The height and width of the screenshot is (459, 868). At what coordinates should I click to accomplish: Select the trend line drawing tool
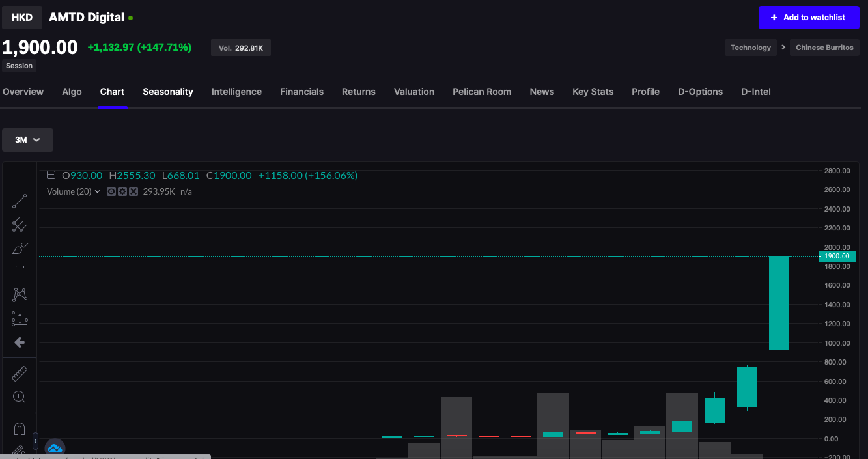tap(20, 201)
